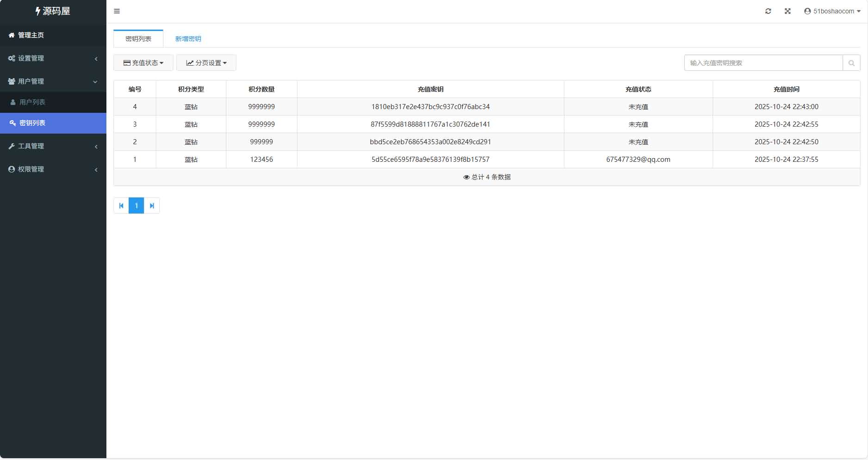Expand the 权限管理 sidebar menu

pyautogui.click(x=53, y=169)
